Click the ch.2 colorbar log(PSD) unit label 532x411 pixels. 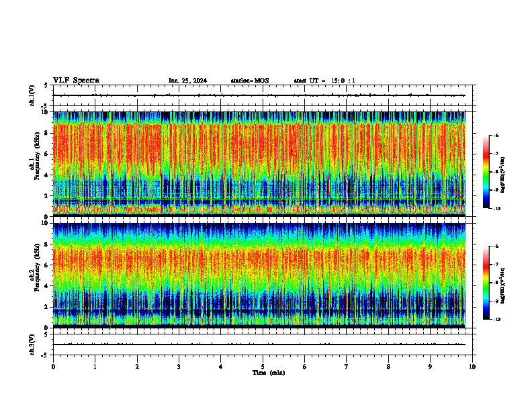pyautogui.click(x=503, y=286)
